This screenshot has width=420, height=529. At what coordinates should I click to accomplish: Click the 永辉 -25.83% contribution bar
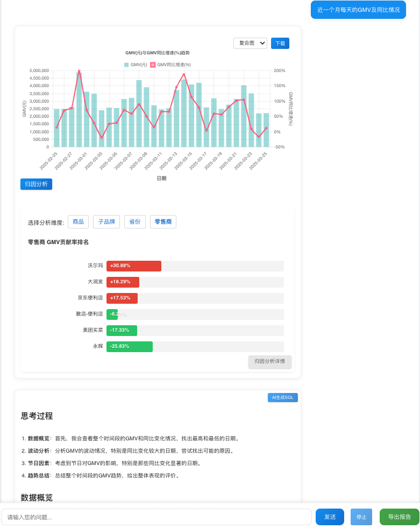[x=130, y=347]
